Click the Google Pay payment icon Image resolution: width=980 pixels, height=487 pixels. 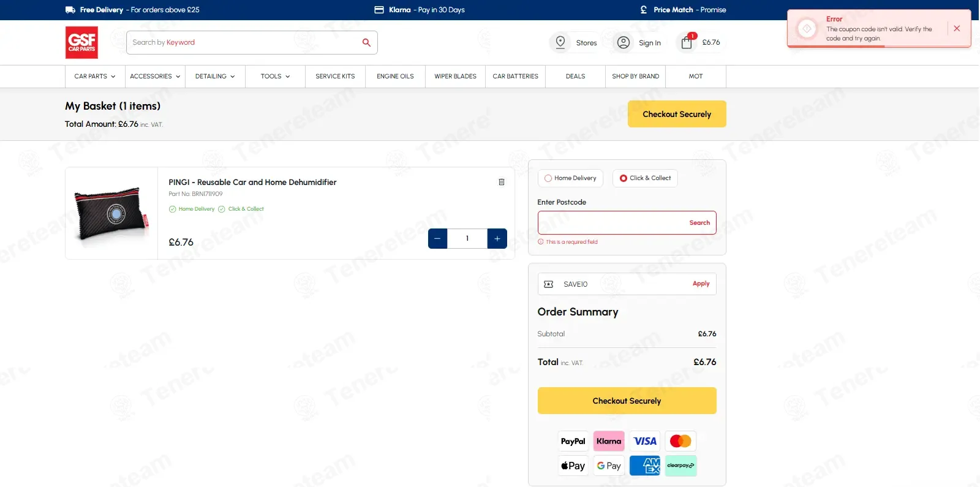coord(609,466)
